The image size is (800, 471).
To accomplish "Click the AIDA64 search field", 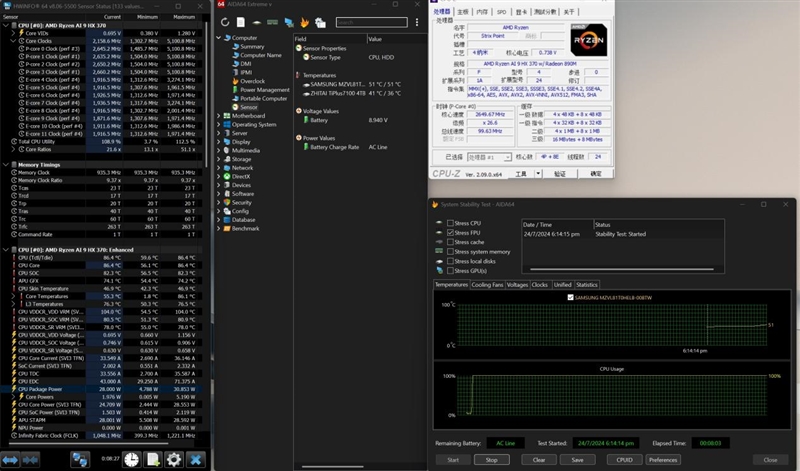I will 371,22.
